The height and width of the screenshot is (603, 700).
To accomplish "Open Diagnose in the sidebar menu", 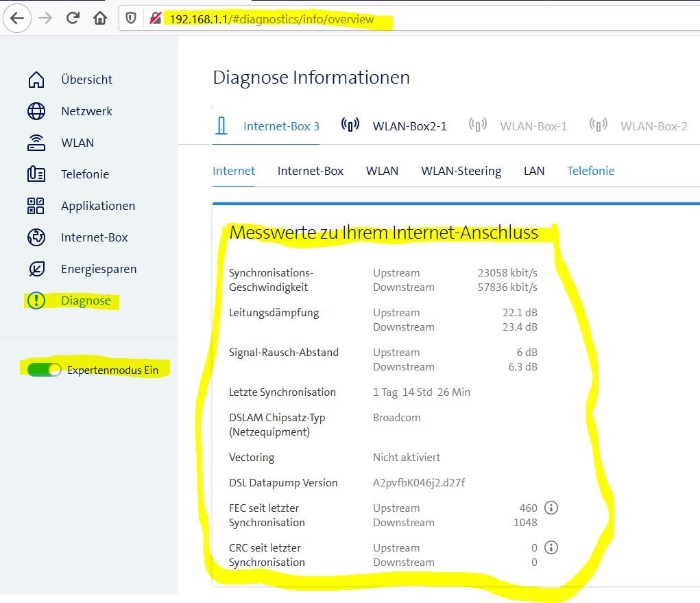I will (85, 300).
